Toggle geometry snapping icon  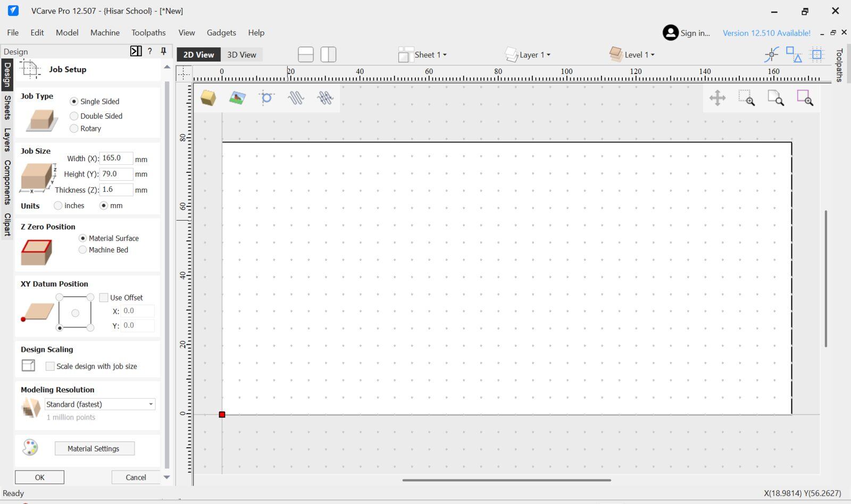(794, 54)
